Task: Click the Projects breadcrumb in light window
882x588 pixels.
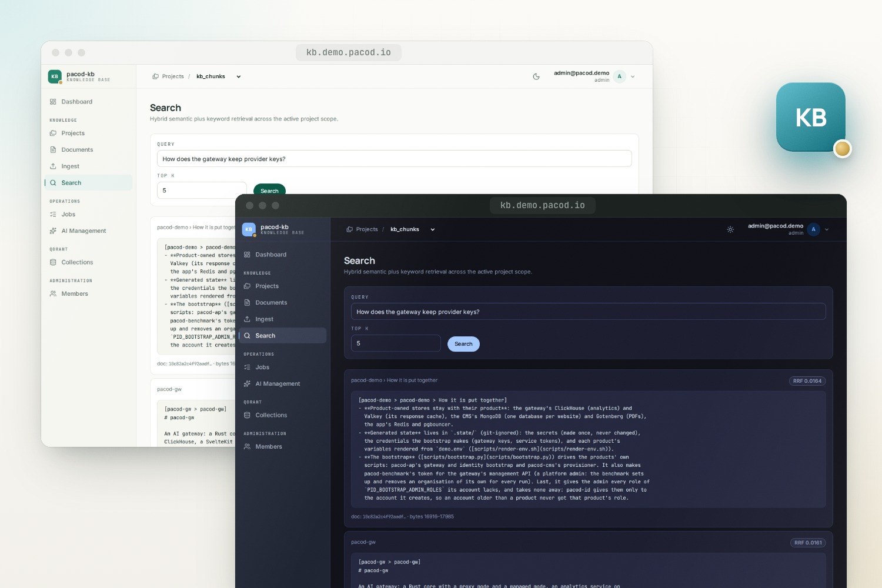Action: pos(168,76)
